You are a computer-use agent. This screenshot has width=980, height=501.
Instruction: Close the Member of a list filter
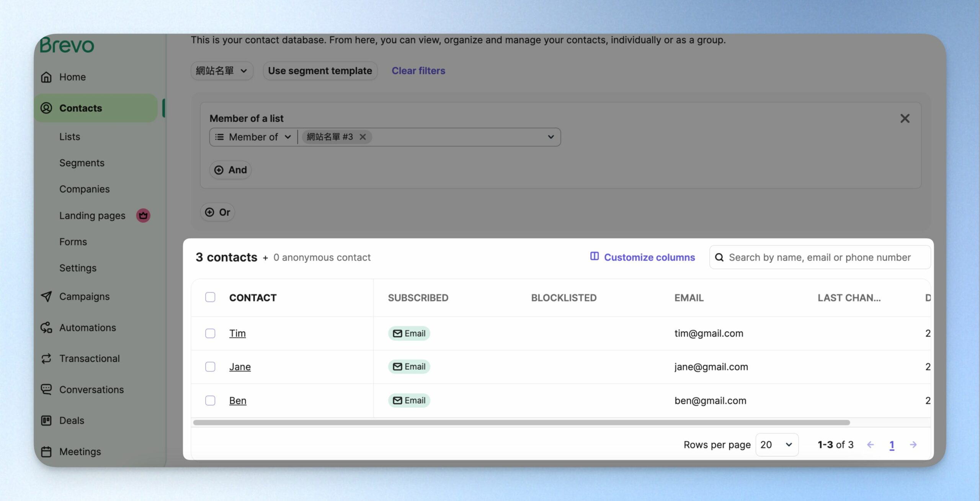coord(905,119)
